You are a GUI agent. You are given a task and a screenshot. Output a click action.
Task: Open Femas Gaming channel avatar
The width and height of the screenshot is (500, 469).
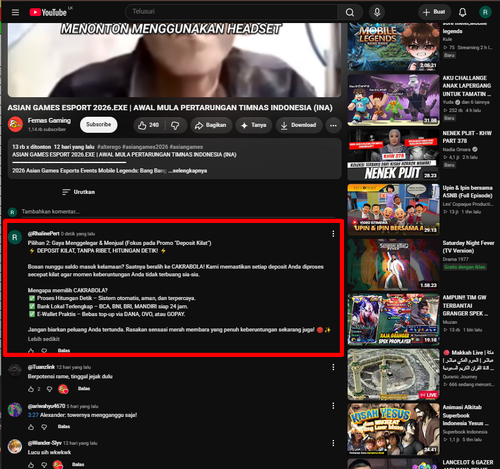(15, 124)
